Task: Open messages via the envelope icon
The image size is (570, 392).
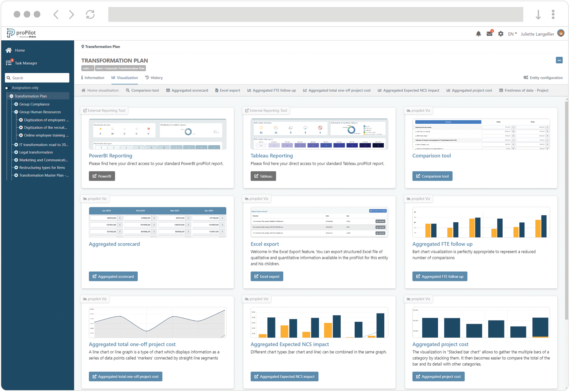Action: point(490,34)
